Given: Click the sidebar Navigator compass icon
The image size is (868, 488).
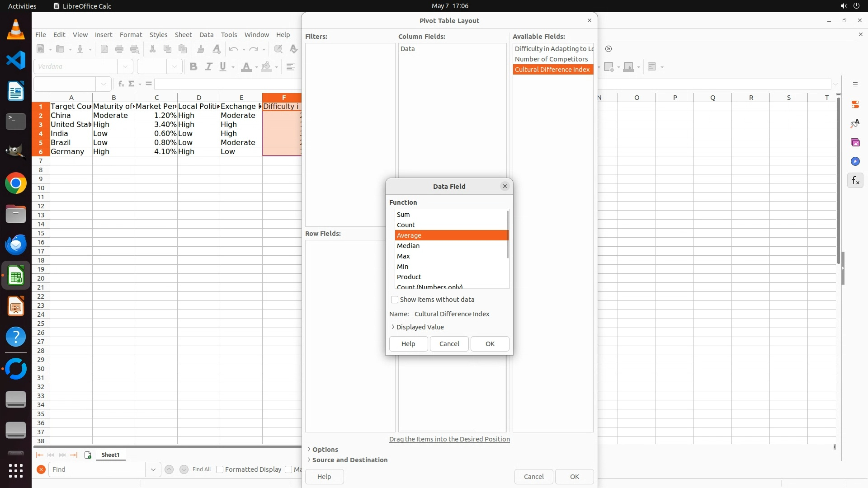Looking at the screenshot, I should click(855, 162).
